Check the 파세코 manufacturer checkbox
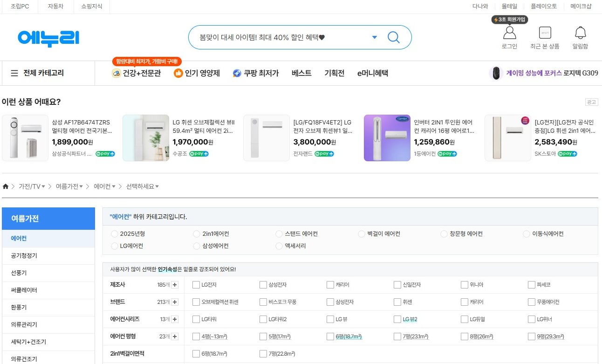602x364 pixels. (532, 285)
